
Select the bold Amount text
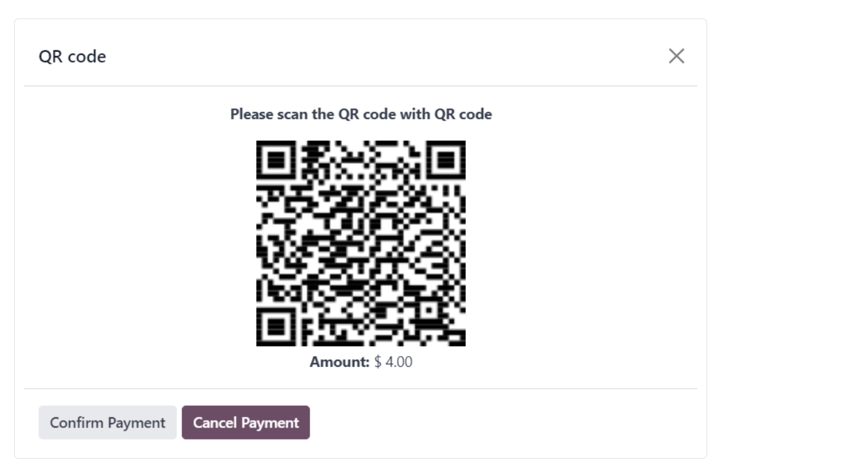click(x=338, y=361)
